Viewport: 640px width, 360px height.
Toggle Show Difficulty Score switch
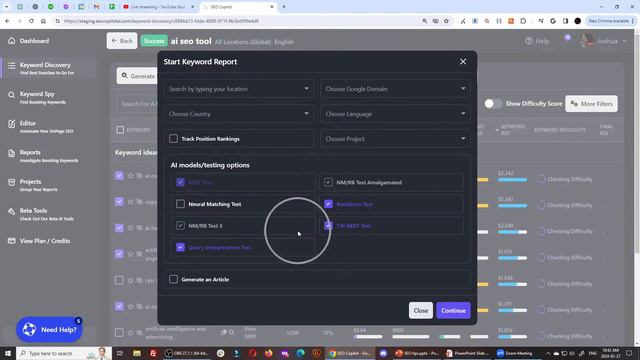tap(493, 104)
